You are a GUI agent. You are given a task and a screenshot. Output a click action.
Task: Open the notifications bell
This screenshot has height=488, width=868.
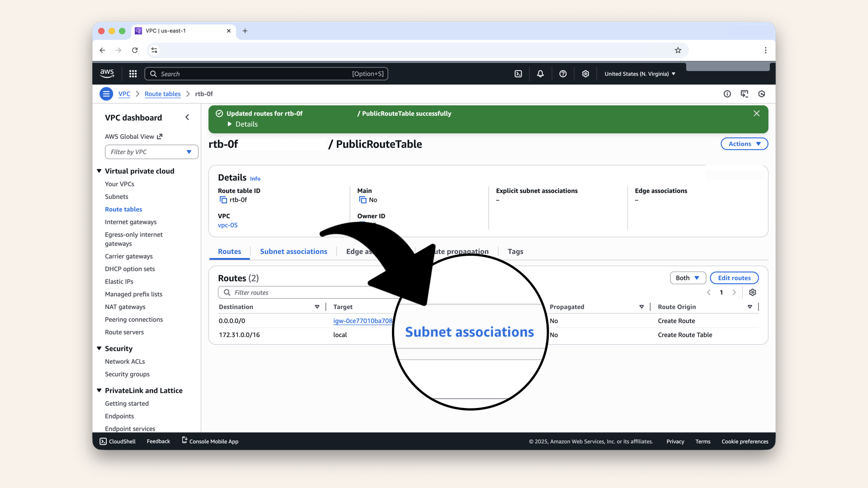540,74
